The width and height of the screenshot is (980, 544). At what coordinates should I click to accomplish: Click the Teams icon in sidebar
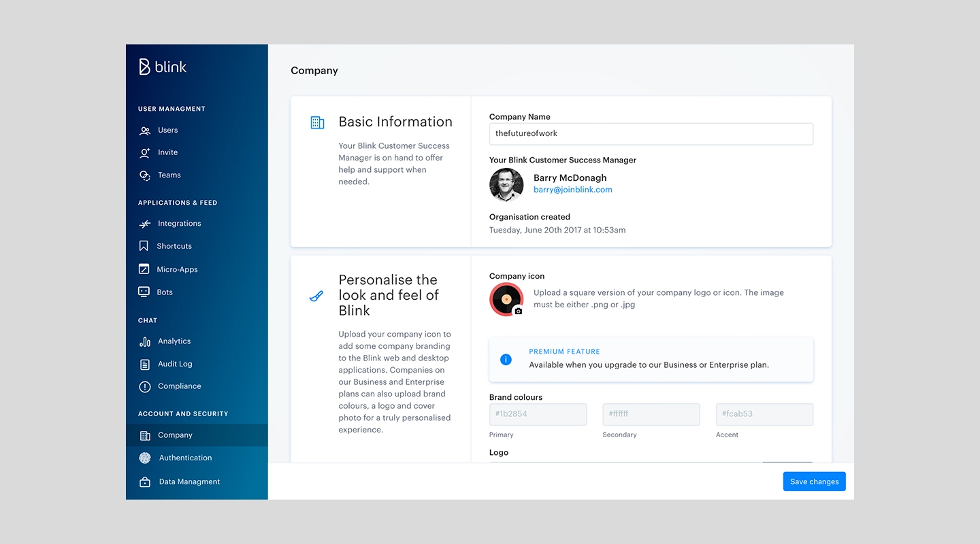[x=145, y=175]
